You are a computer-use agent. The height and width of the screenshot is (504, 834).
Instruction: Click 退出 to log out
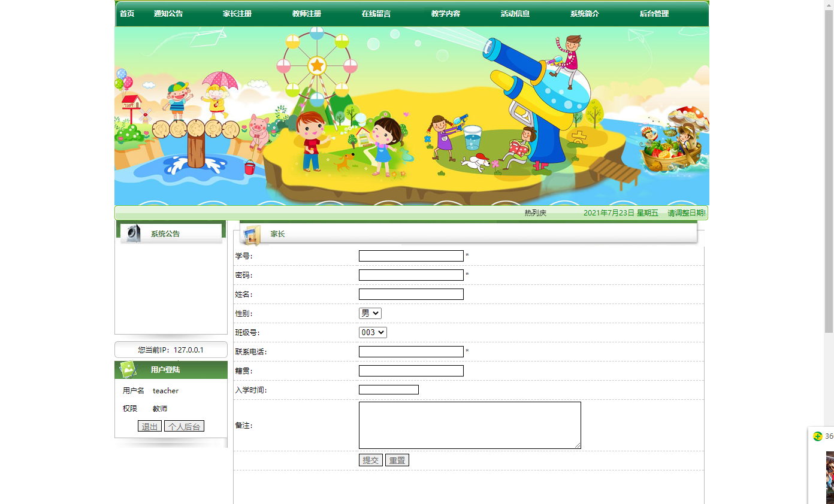pos(149,426)
